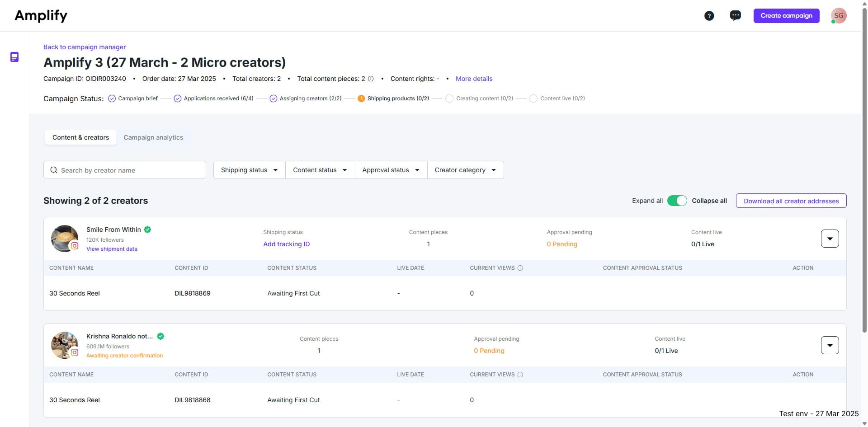Collapse the Smile From Within creator row
Viewport: 868px width, 427px height.
pos(830,238)
